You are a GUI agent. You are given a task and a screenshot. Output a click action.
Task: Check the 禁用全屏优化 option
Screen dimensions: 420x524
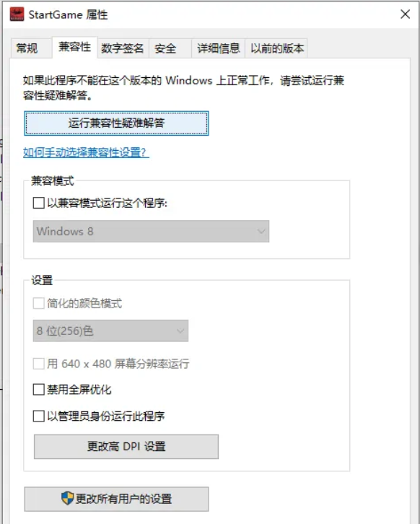[39, 389]
